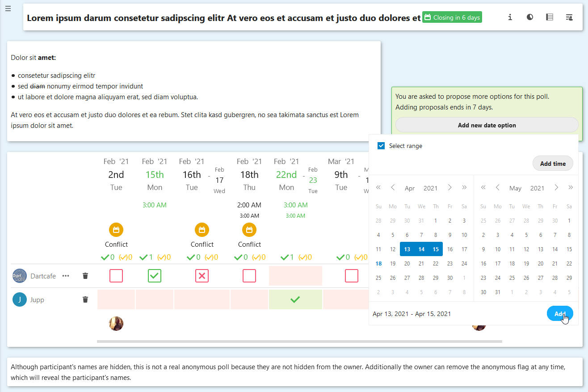The height and width of the screenshot is (392, 588).
Task: Click conflict calendar icon under Feb 16th
Action: [x=202, y=230]
